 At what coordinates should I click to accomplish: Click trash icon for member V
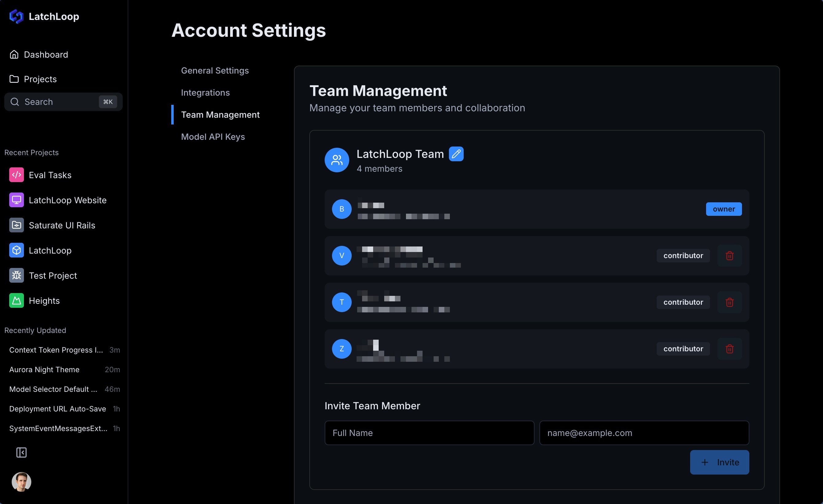729,256
